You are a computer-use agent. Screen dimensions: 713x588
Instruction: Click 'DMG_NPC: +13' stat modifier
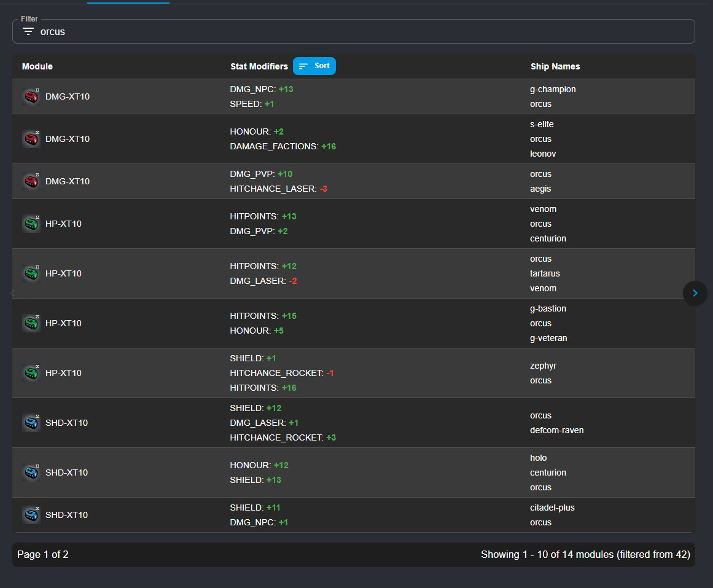[x=262, y=89]
